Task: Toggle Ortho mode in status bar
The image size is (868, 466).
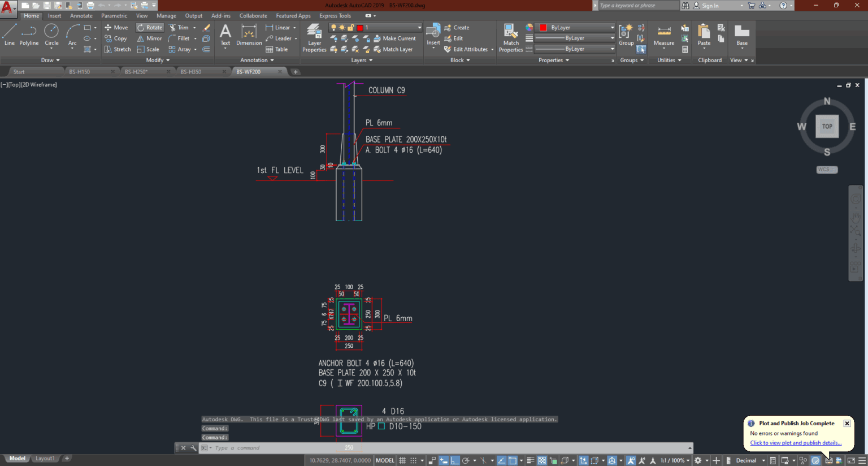Action: pyautogui.click(x=455, y=460)
